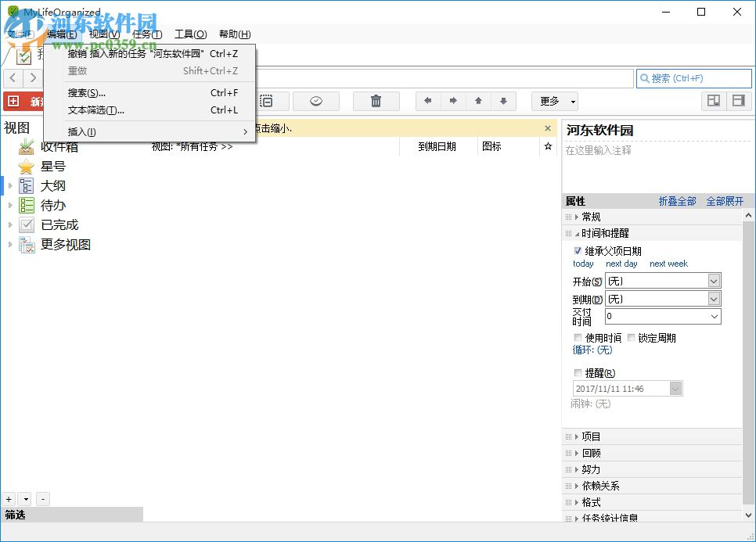This screenshot has width=756, height=542.
Task: Enable the 使用时间 checkbox
Action: 578,338
